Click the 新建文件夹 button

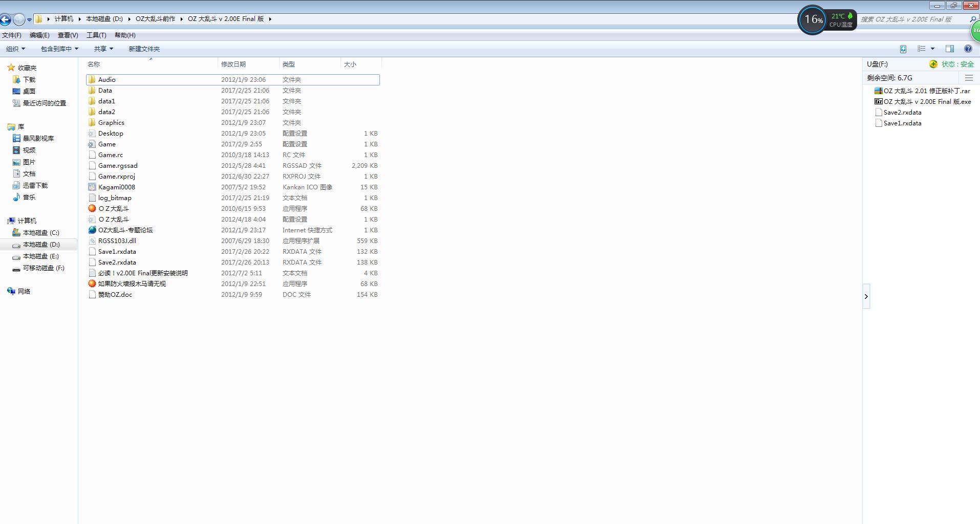click(x=144, y=49)
